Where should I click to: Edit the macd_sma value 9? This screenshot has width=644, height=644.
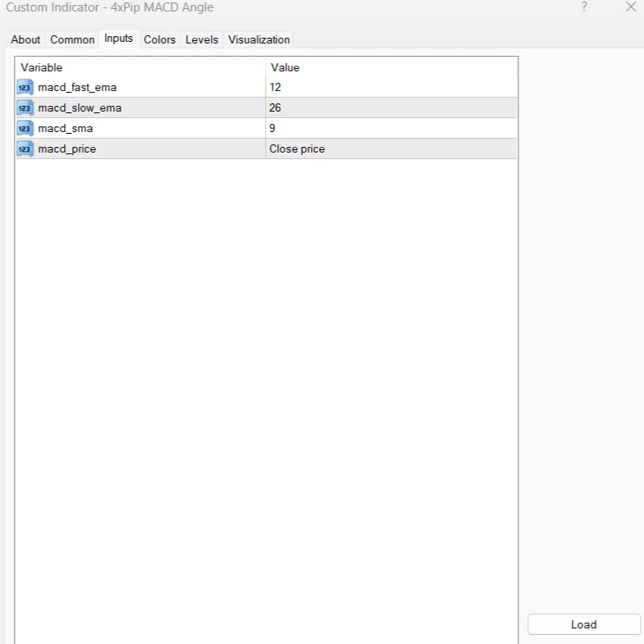pos(391,128)
